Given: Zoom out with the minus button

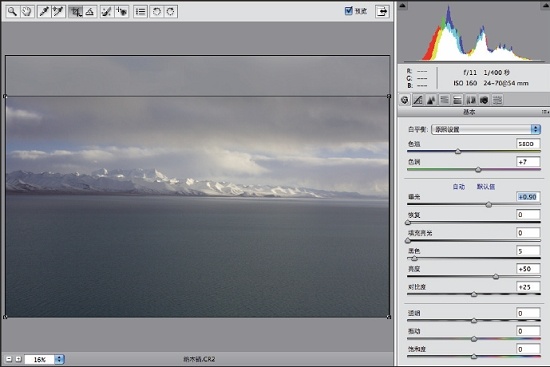Looking at the screenshot, I should click(9, 359).
